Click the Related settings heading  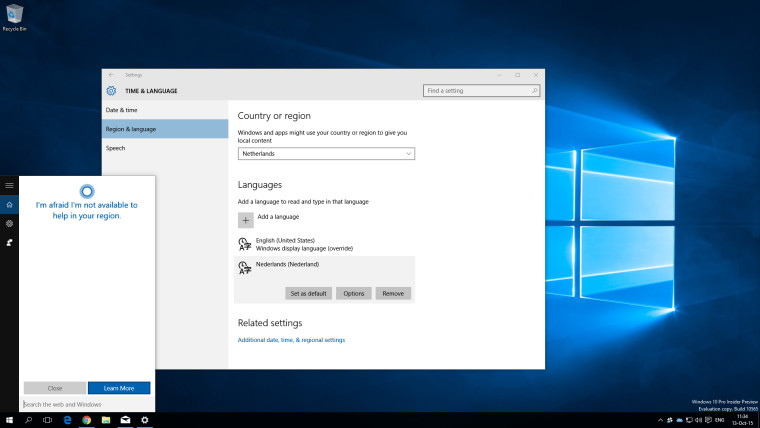[269, 323]
